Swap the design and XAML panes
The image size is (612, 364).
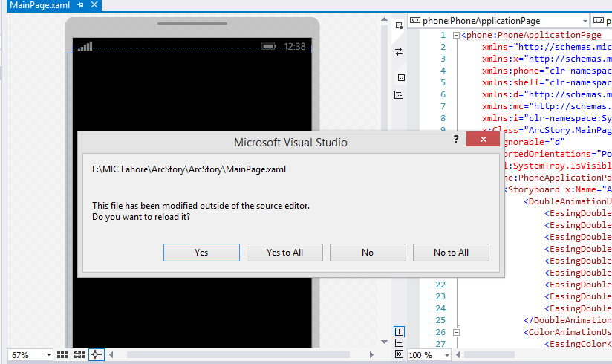(399, 51)
